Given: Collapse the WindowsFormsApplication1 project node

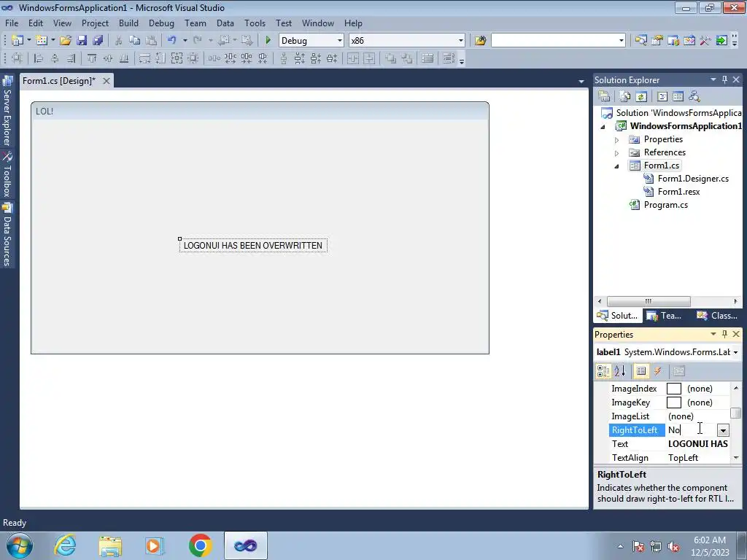Looking at the screenshot, I should (603, 127).
